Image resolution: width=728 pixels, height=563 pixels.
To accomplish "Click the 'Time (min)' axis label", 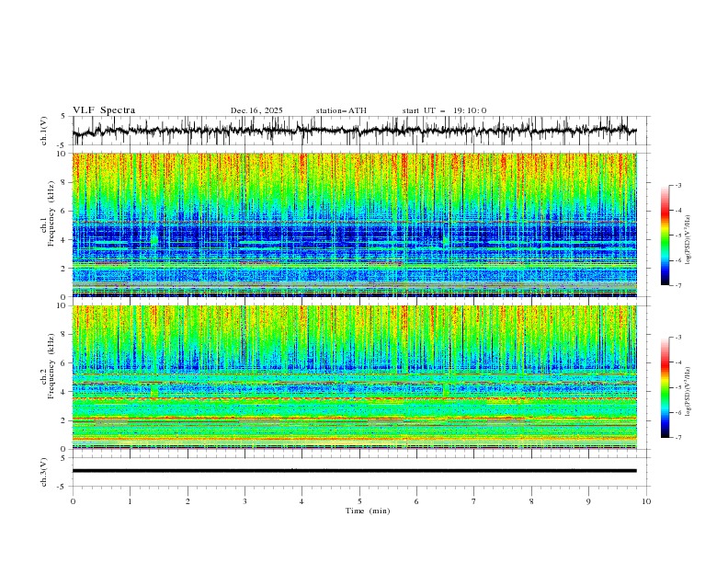I will click(368, 511).
